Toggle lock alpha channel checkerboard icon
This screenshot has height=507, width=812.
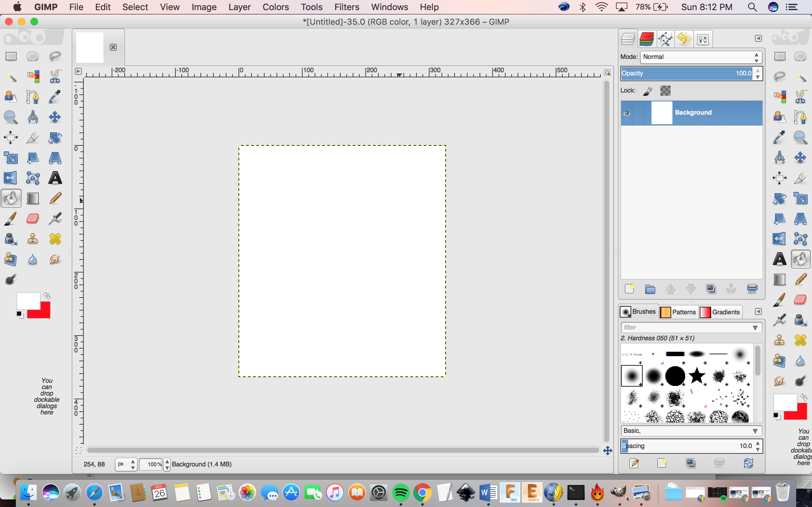(665, 91)
